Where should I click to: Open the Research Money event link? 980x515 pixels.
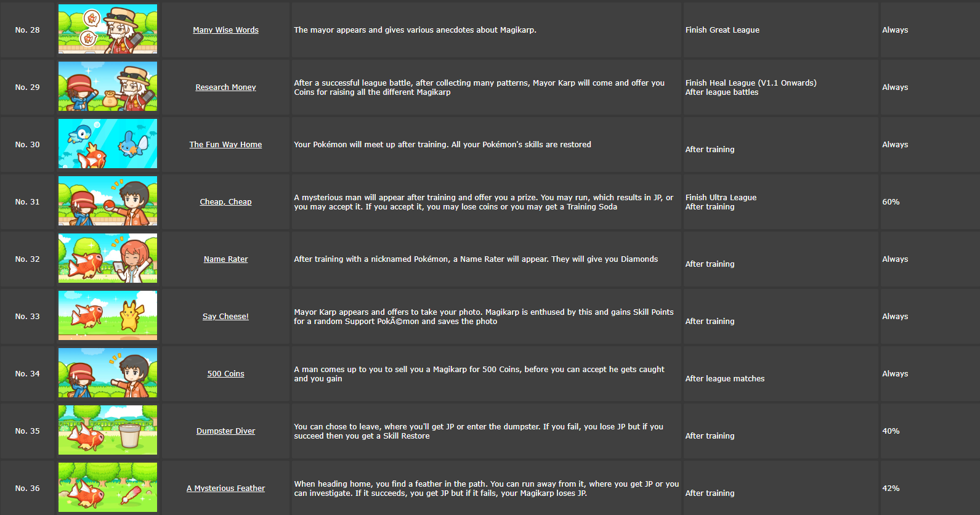(x=225, y=87)
